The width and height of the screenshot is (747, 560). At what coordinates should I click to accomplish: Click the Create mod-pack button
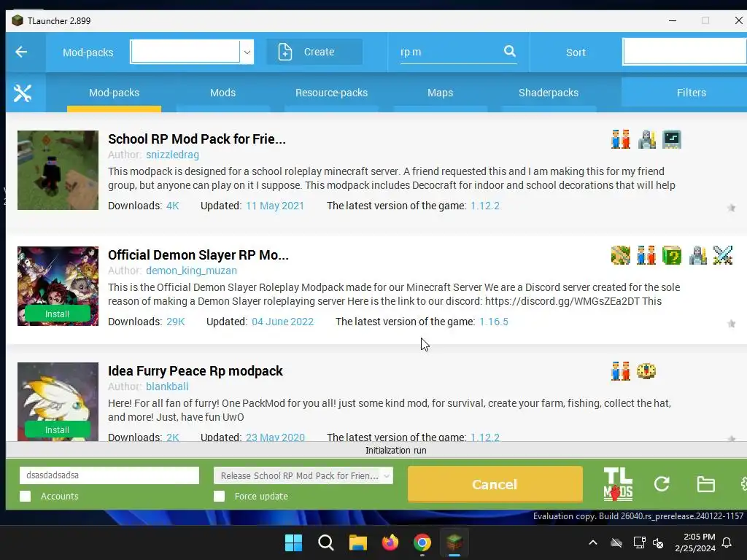(314, 52)
